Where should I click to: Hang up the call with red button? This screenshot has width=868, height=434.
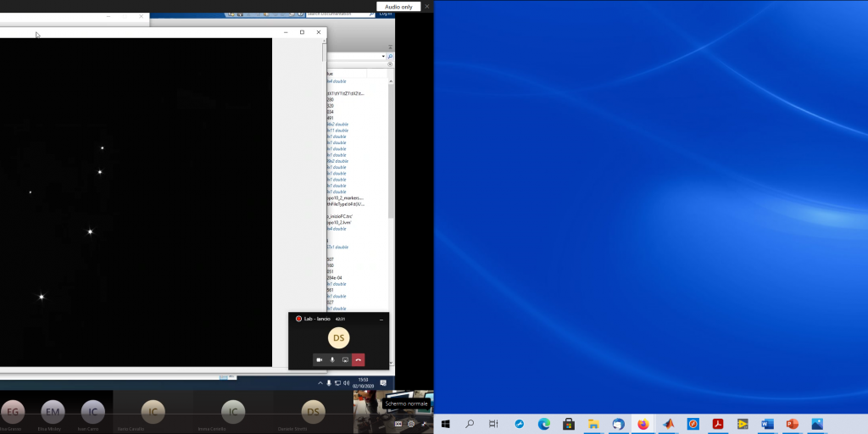pyautogui.click(x=359, y=360)
